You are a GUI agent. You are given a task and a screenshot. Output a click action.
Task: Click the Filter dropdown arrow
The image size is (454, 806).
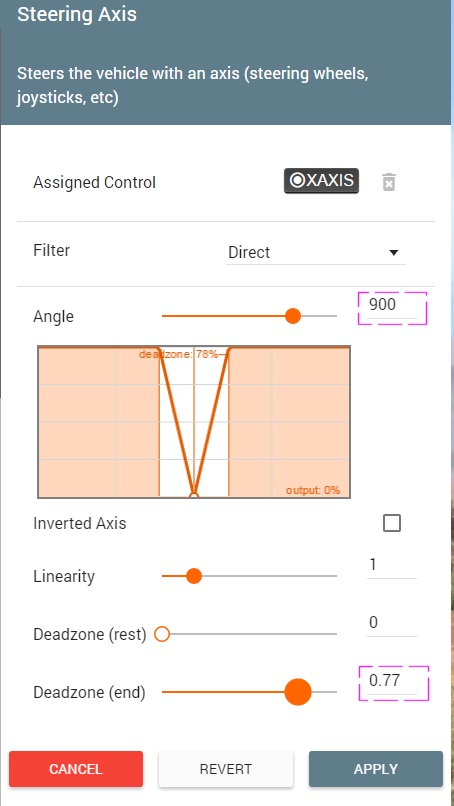pos(394,252)
